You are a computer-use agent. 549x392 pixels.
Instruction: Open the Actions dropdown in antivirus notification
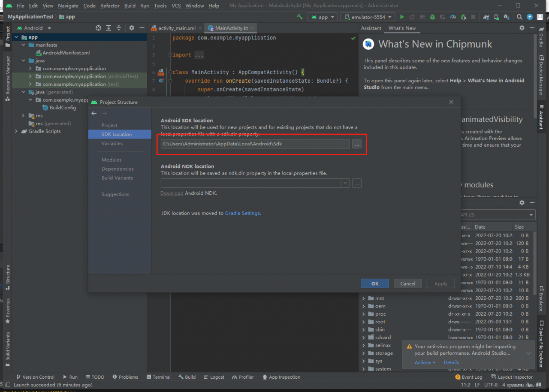tap(425, 362)
